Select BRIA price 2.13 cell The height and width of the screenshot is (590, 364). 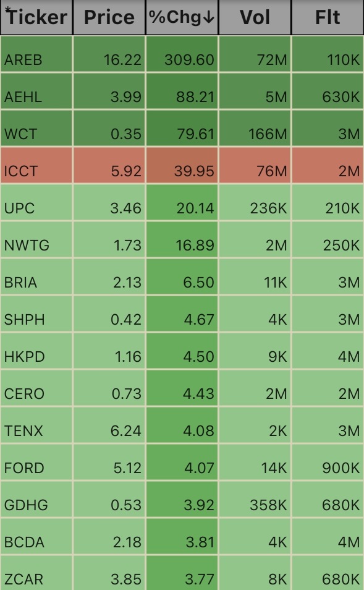[x=109, y=276]
